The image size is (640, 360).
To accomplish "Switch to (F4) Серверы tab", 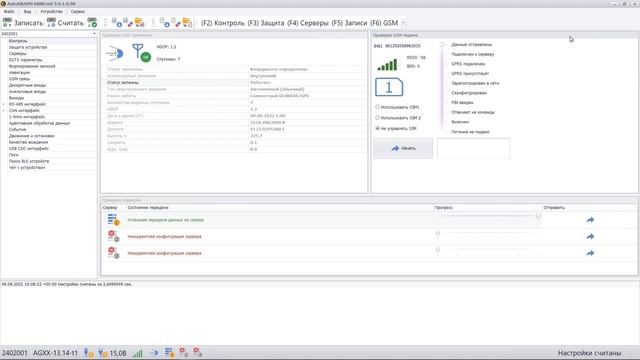I will tap(308, 23).
